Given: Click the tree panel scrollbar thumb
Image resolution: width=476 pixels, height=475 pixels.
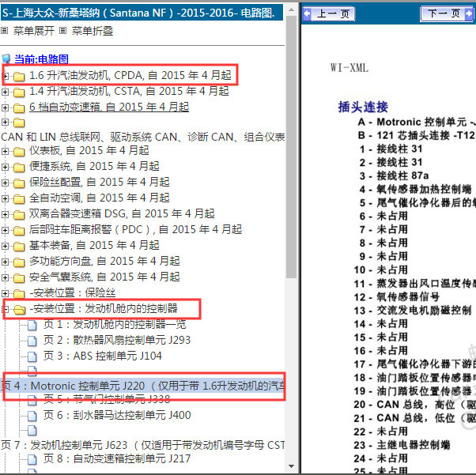Looking at the screenshot, I should 291,146.
